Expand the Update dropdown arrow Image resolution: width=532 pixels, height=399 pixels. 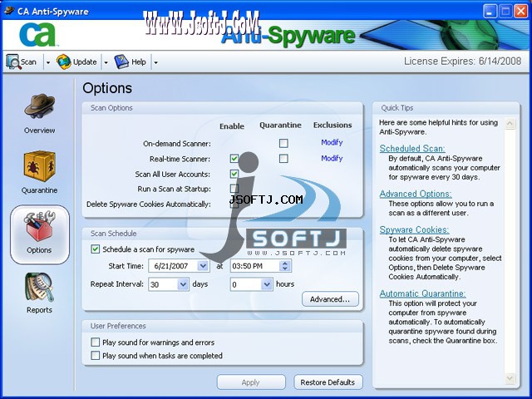pyautogui.click(x=106, y=62)
